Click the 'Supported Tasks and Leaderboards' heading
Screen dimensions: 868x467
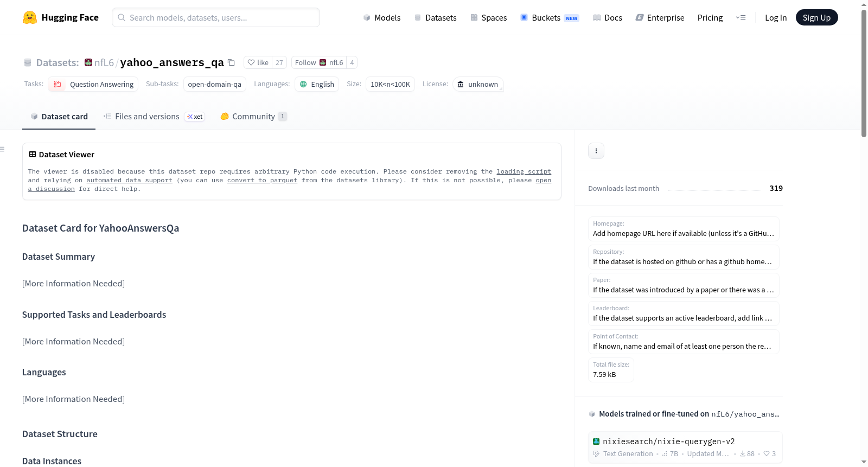[94, 315]
